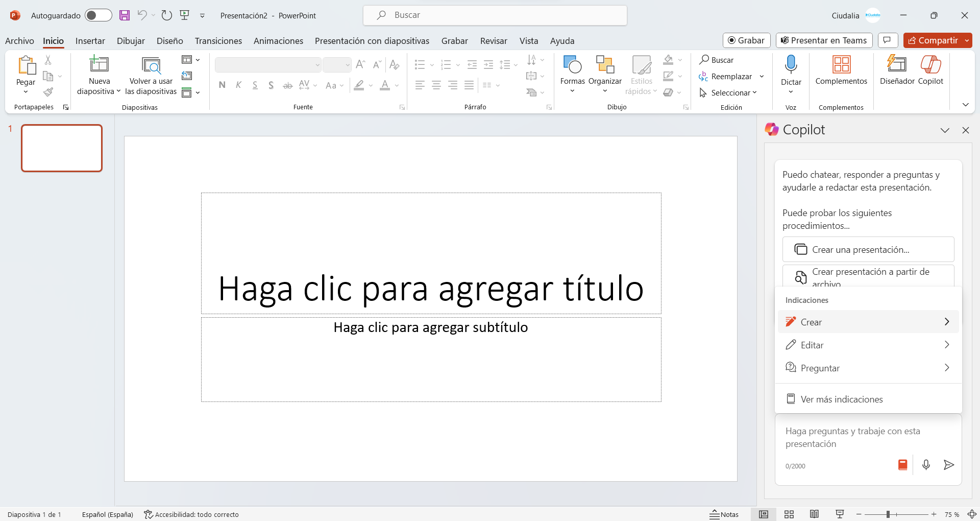Open the Diseñador design ideas icon

tap(897, 69)
